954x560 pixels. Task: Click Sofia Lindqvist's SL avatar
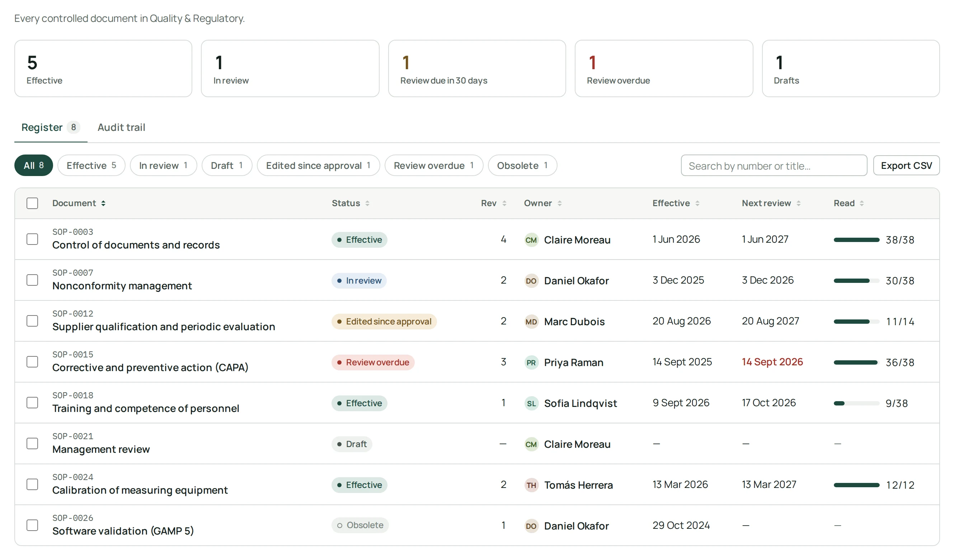pos(531,403)
